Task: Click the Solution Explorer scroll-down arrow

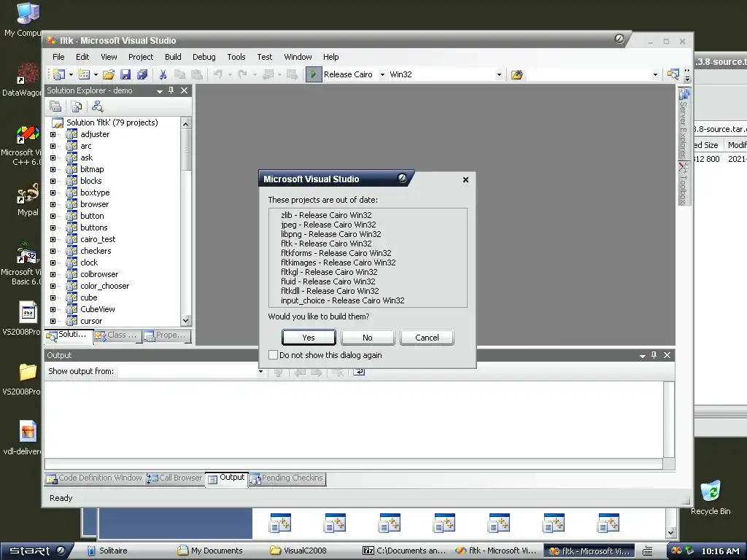Action: 186,321
